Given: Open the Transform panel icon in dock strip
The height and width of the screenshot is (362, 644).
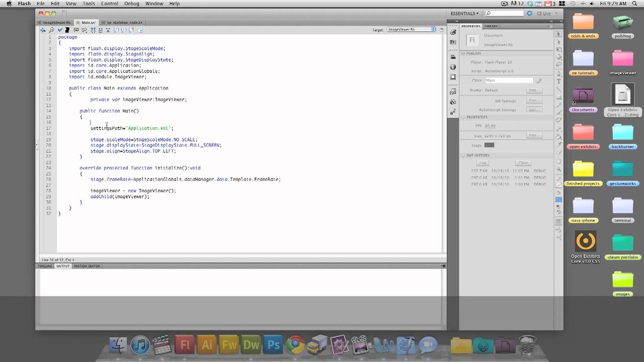Looking at the screenshot, I should 453,77.
